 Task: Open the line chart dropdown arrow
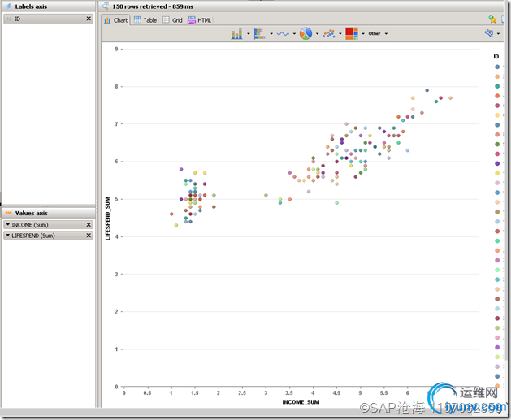(x=294, y=33)
